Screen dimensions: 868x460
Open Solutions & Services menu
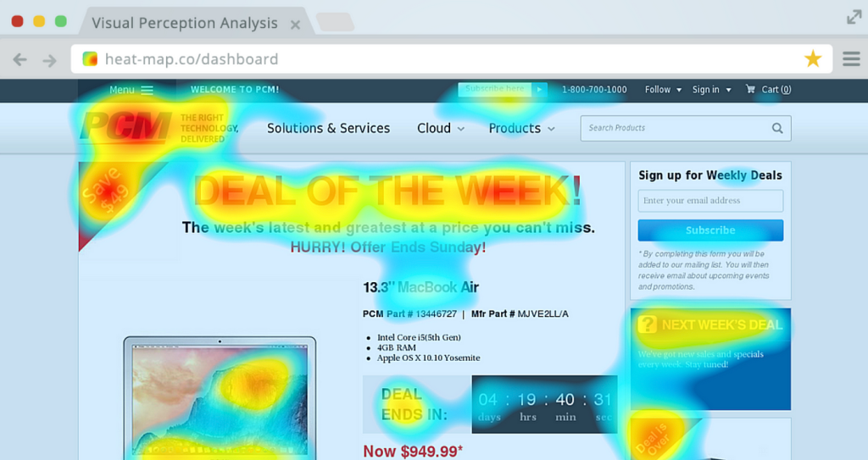click(x=328, y=129)
